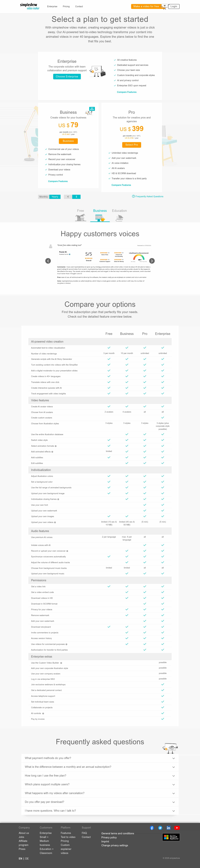Expand 'Do you offer pay per download?' question
200x868 pixels.
[x=100, y=802]
